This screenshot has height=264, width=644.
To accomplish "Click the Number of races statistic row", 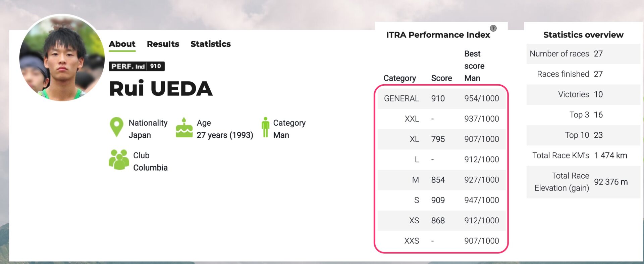I will [583, 54].
